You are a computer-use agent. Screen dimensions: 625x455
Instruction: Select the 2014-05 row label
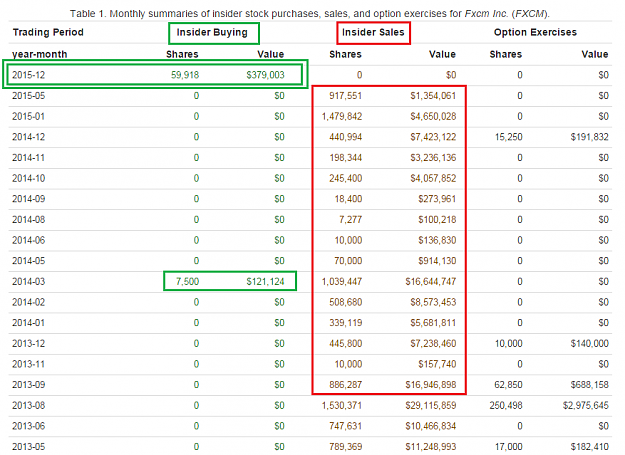28,261
